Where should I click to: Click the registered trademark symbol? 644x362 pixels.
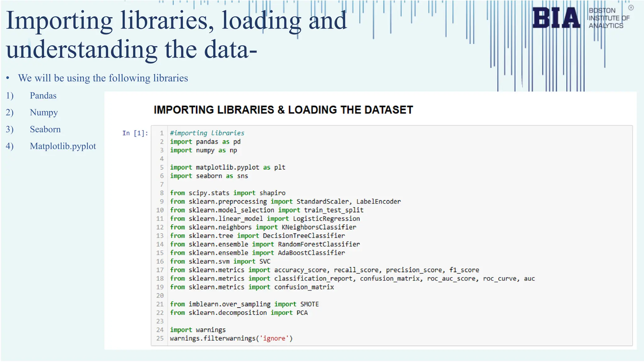point(630,8)
